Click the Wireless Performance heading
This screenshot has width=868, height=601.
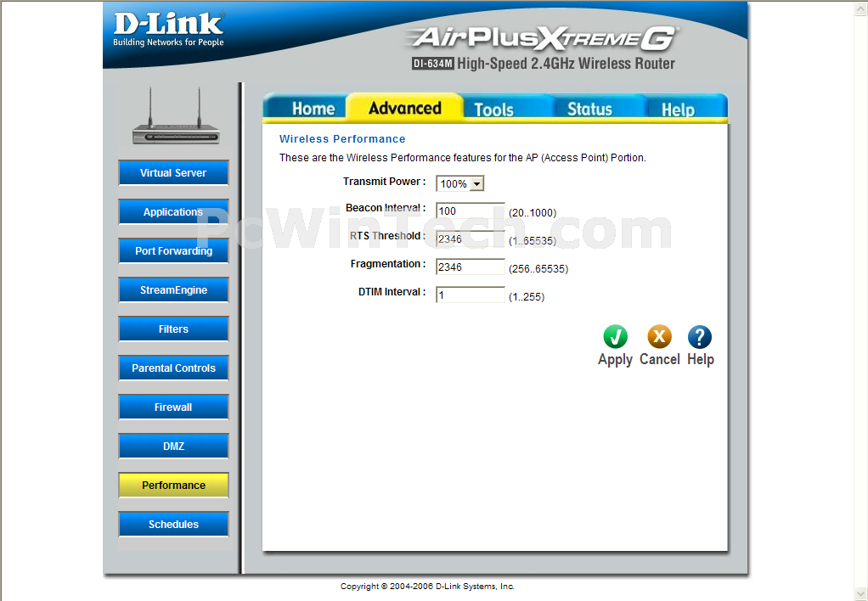pyautogui.click(x=342, y=139)
